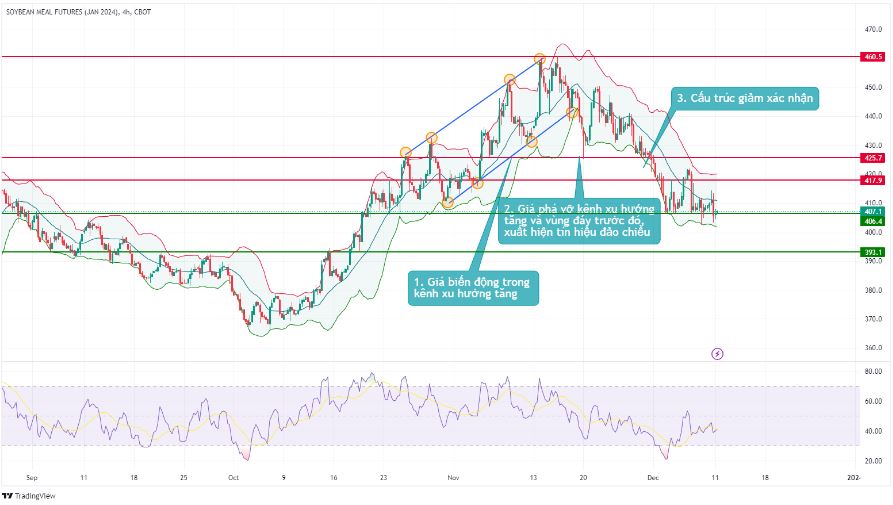The height and width of the screenshot is (505, 893).
Task: Click the 470.0 value on the price scale
Action: point(872,29)
